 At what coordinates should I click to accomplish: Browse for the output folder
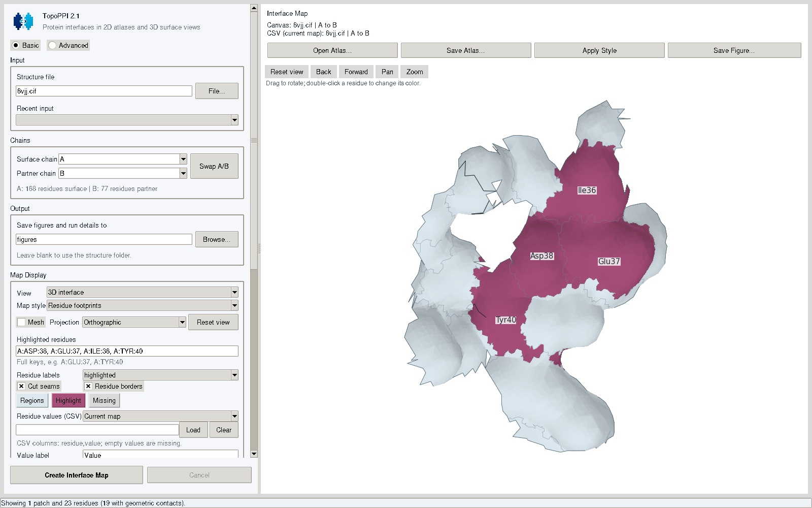pyautogui.click(x=217, y=239)
